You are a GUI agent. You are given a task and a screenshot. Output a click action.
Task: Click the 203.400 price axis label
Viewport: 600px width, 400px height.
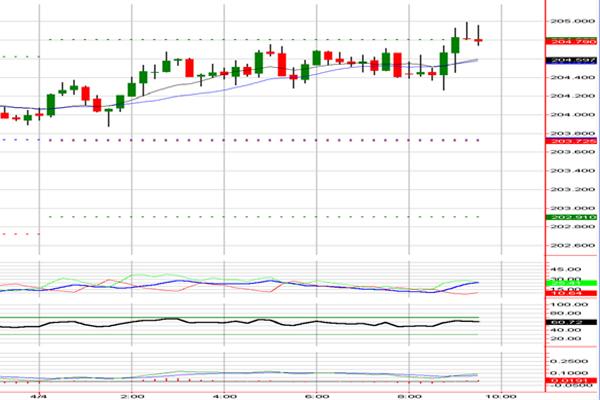tap(572, 171)
